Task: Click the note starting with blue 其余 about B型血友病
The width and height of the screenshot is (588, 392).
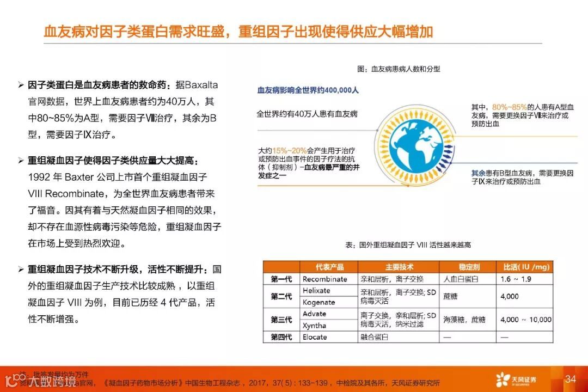Action: [x=522, y=177]
